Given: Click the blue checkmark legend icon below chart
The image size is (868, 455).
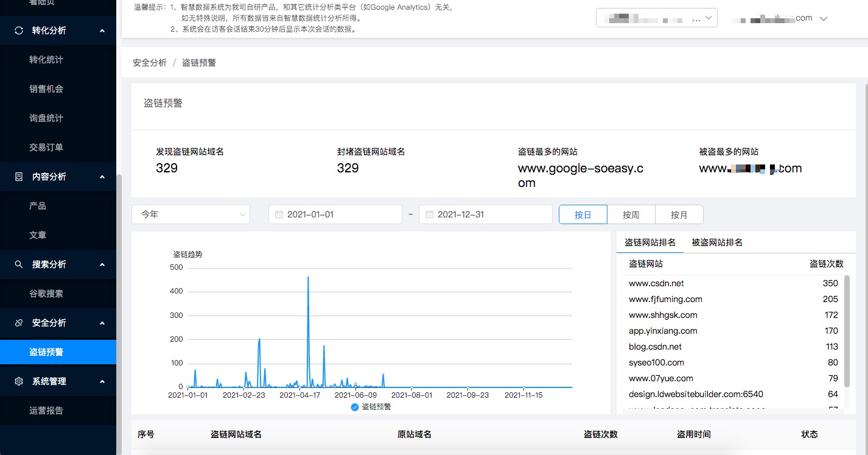Looking at the screenshot, I should click(x=355, y=406).
